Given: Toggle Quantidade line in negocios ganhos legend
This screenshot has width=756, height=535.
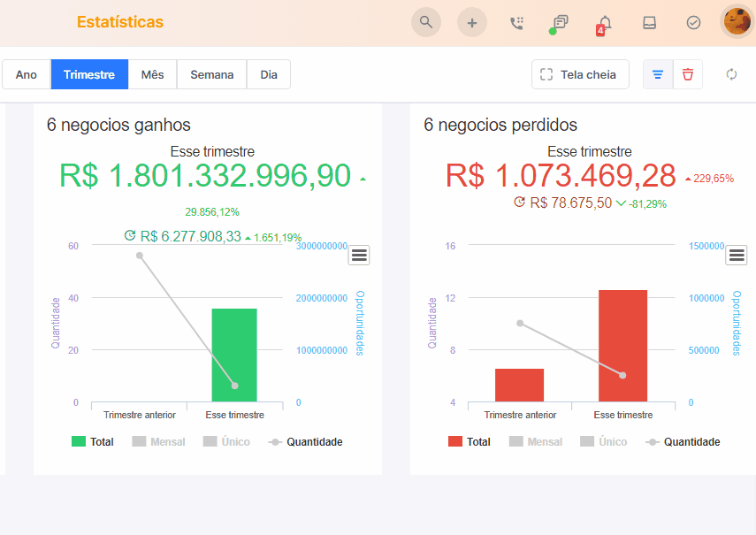Looking at the screenshot, I should (306, 441).
